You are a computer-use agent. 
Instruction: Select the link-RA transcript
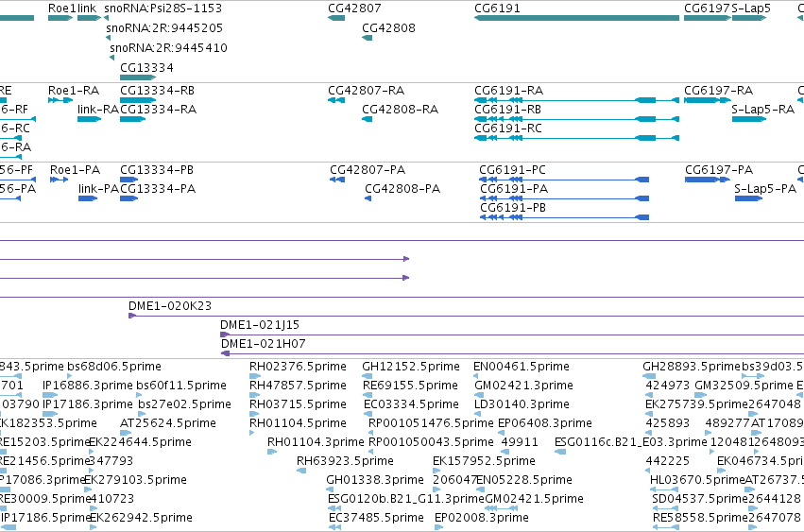click(x=89, y=119)
